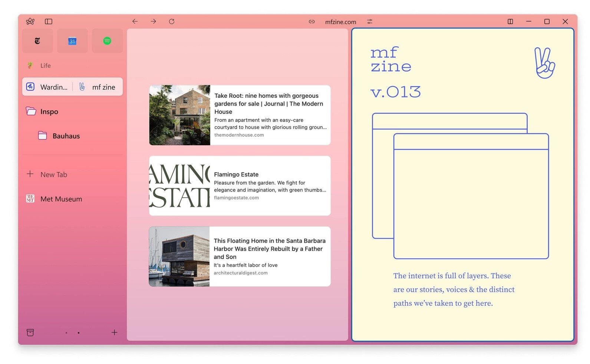Open the New York Times pinned tab
Image resolution: width=590 pixels, height=364 pixels.
click(37, 41)
